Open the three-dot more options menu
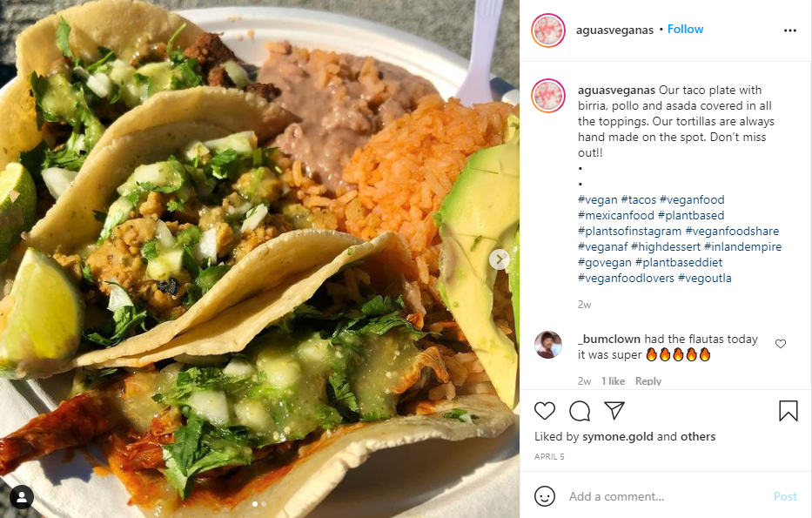The width and height of the screenshot is (812, 518). pyautogui.click(x=789, y=30)
